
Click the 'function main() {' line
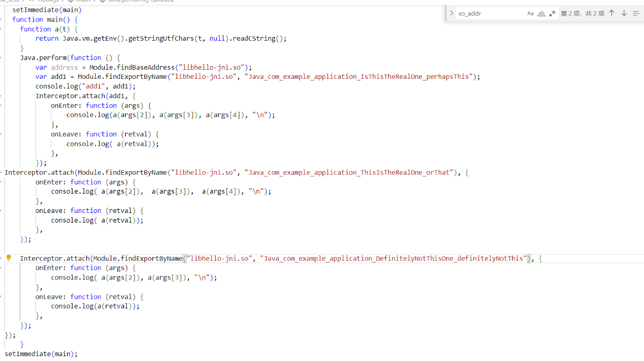coord(45,19)
